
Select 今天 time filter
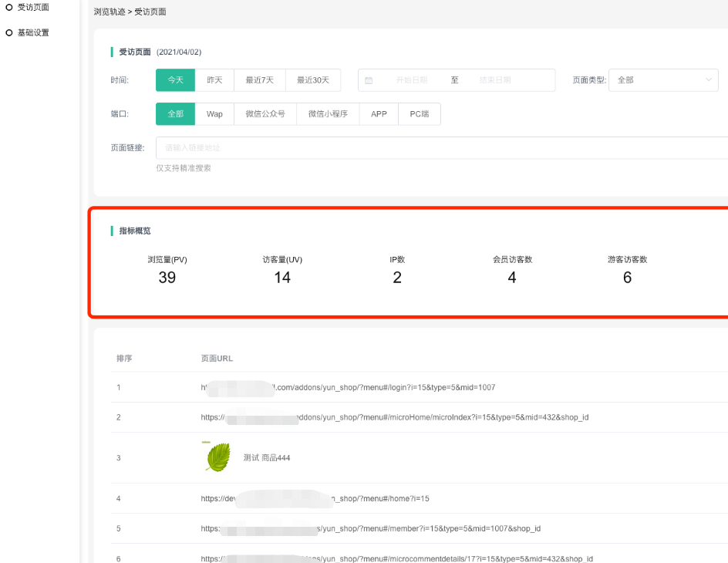175,80
